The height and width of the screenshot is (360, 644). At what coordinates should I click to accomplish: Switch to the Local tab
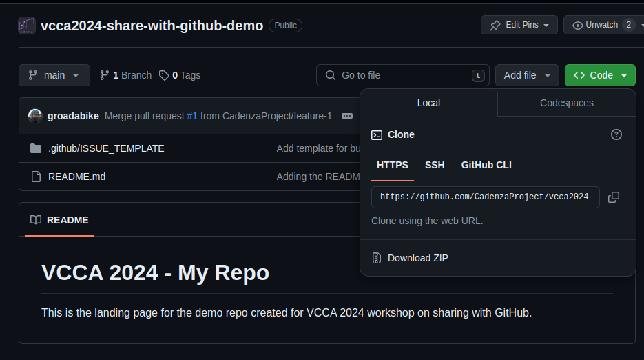428,103
